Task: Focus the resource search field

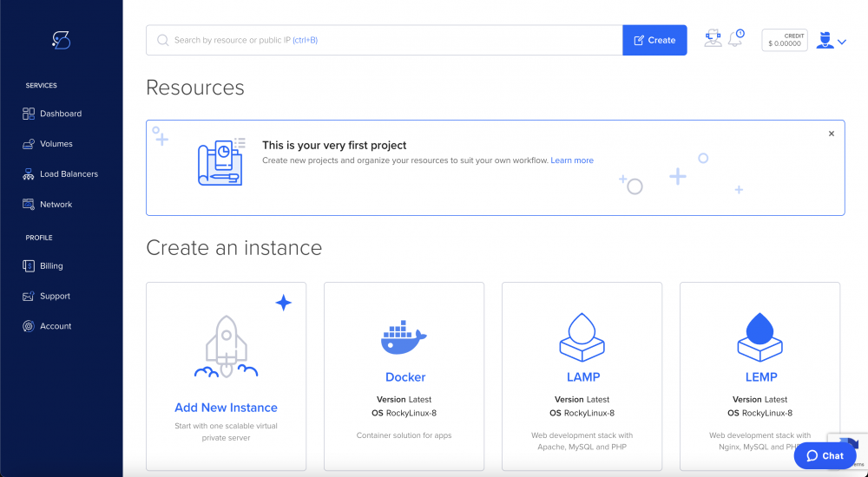Action: pos(385,40)
